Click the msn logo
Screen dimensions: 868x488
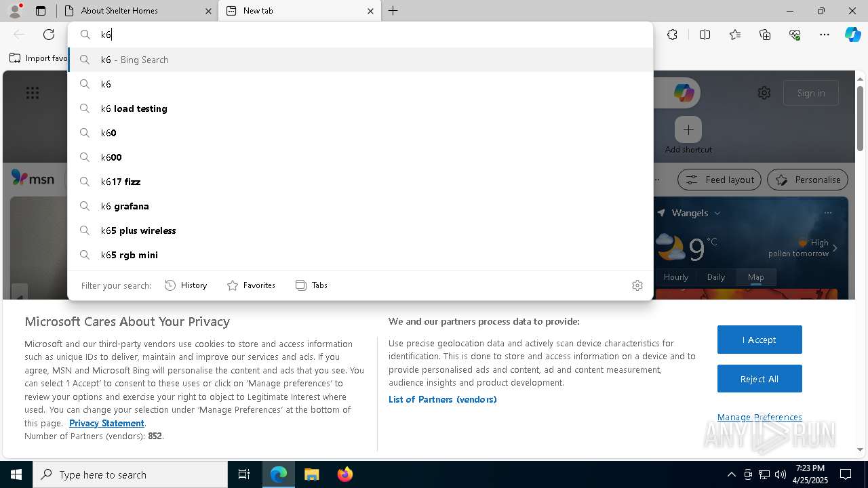[33, 178]
